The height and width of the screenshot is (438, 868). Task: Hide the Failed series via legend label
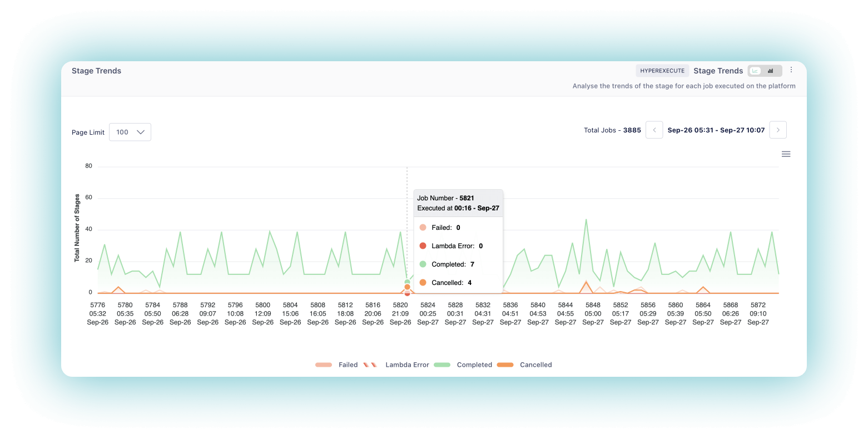point(348,365)
